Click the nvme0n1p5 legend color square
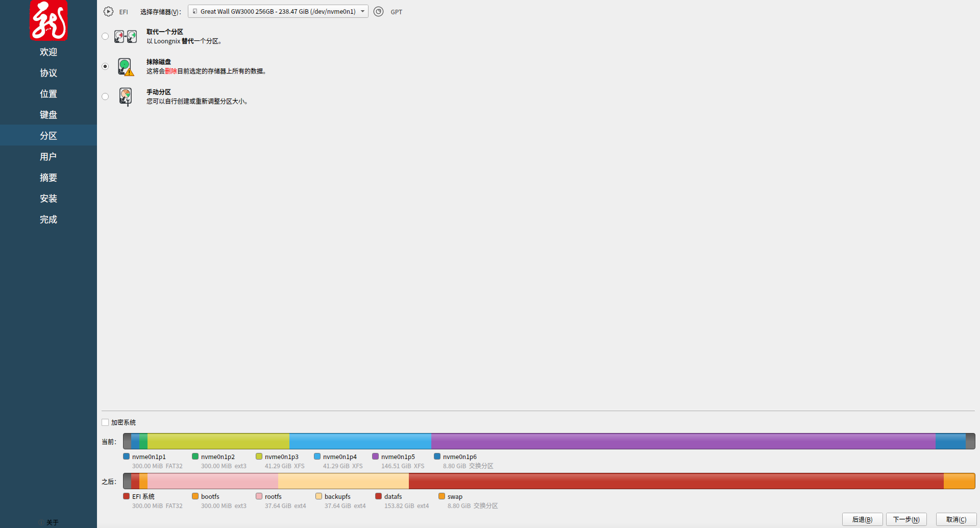This screenshot has width=980, height=528. [376, 457]
